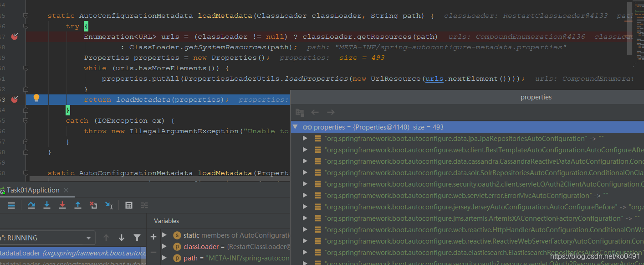The width and height of the screenshot is (644, 265).
Task: Select the next frame down arrow
Action: [x=122, y=238]
